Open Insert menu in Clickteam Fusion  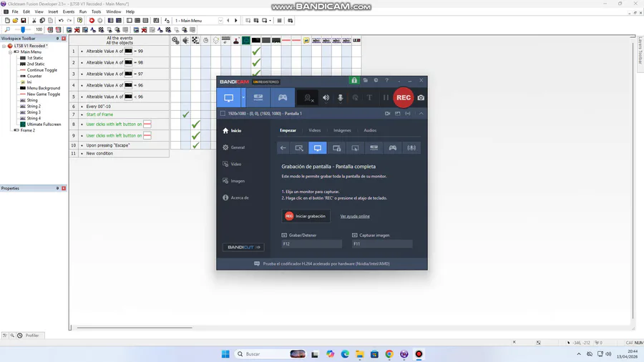click(x=53, y=12)
